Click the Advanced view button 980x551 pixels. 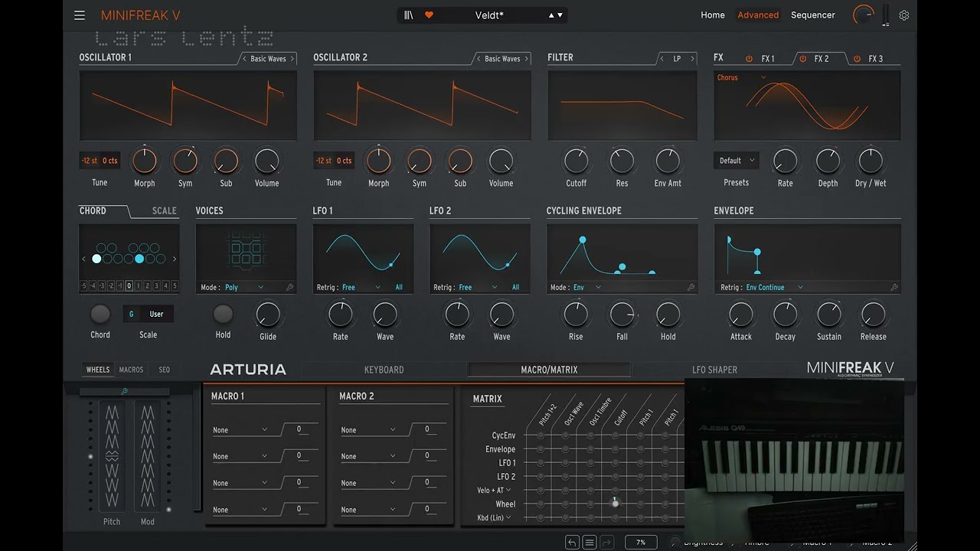tap(758, 15)
